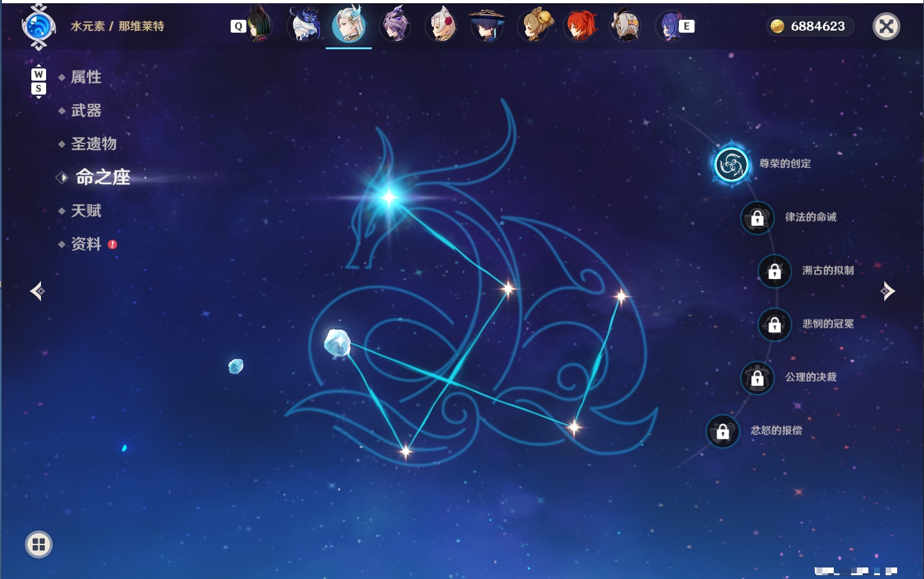Select the avatar wearing a blue top hat
Image resolution: width=924 pixels, height=579 pixels.
coord(305,25)
